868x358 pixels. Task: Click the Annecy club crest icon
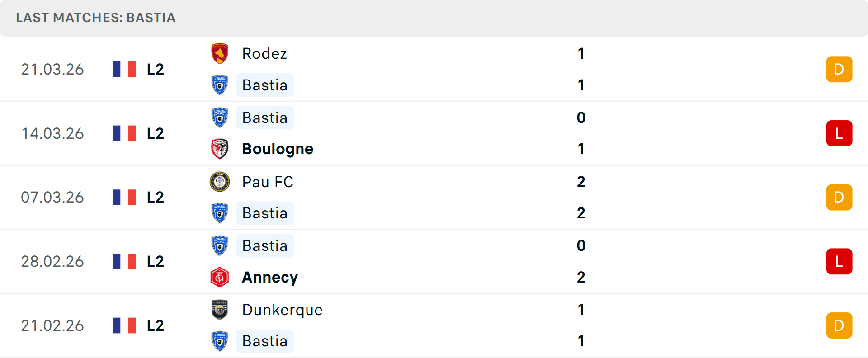click(220, 277)
